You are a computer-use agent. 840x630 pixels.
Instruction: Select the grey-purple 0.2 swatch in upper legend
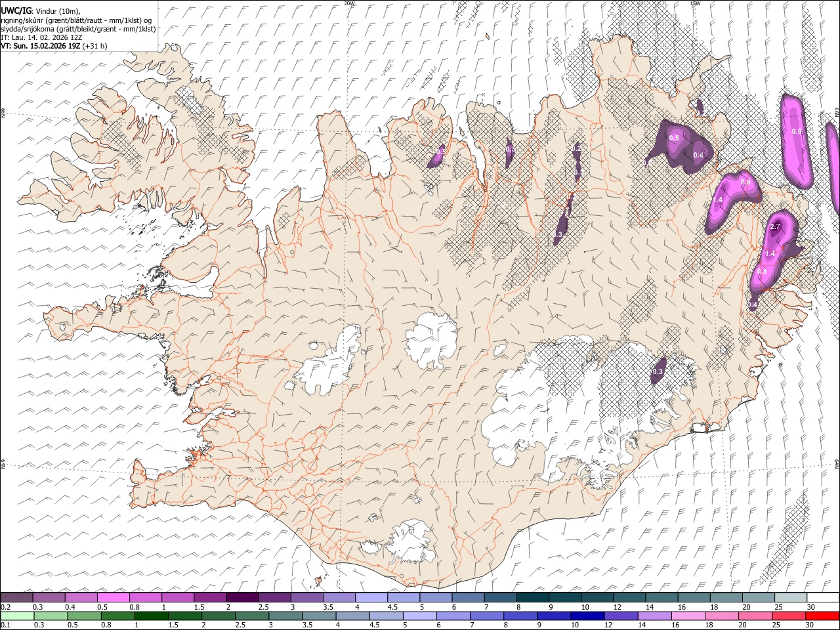point(16,598)
